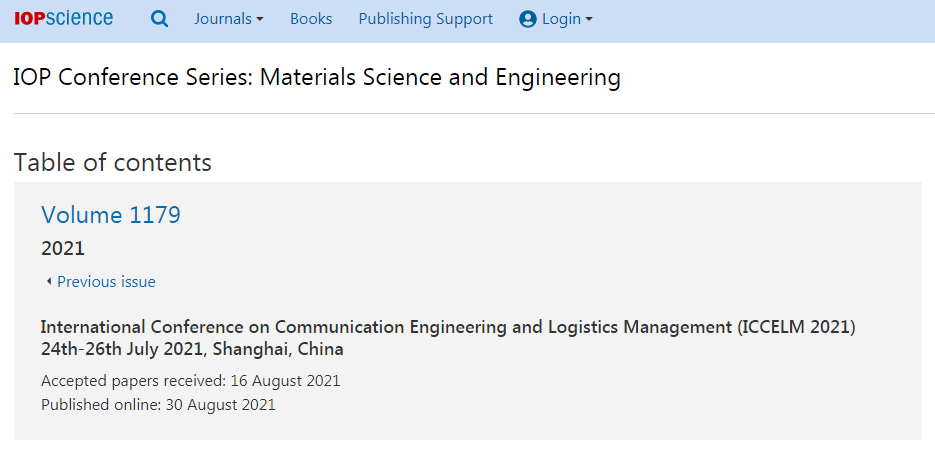The width and height of the screenshot is (935, 454).
Task: Open search with the magnifier icon
Action: point(159,19)
